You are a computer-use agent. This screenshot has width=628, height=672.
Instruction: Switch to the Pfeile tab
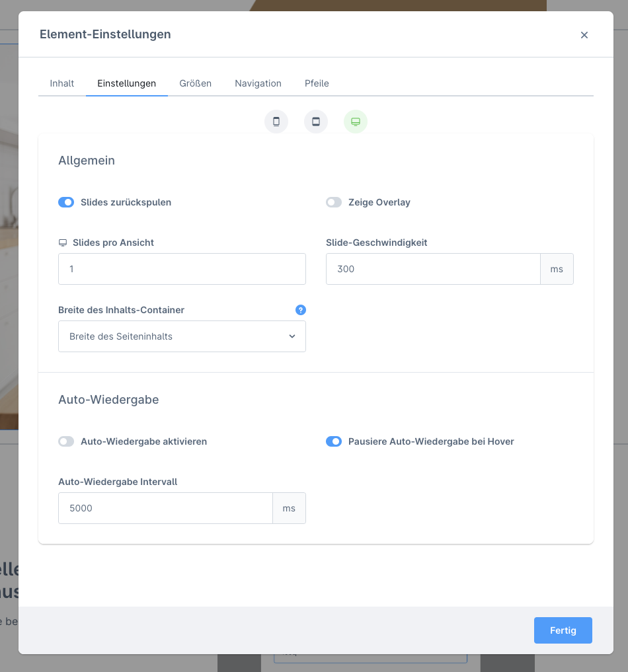(317, 83)
